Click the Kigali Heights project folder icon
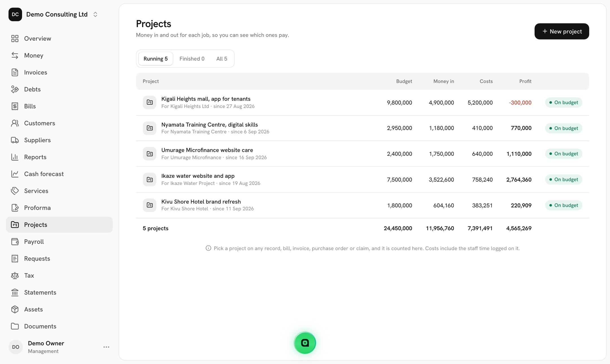 pyautogui.click(x=149, y=102)
